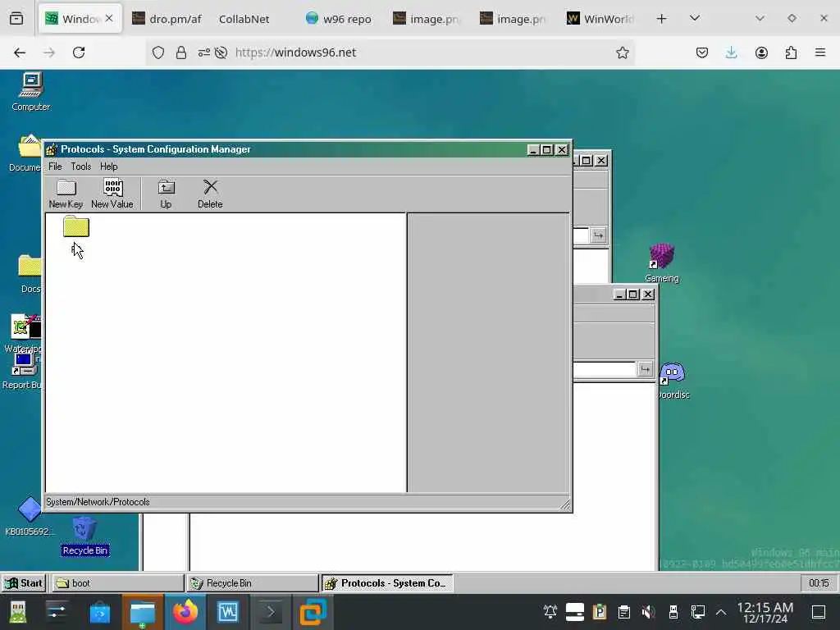Select the yellow folder key in list

tap(76, 226)
